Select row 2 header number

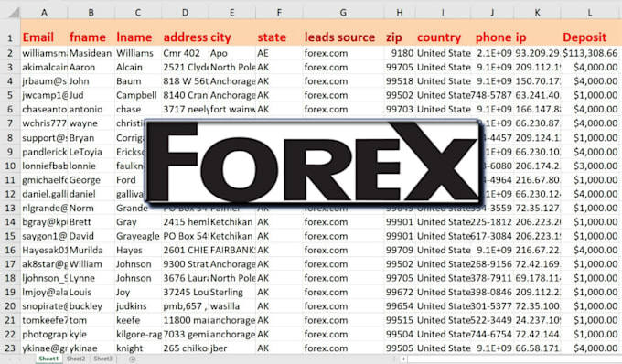tap(10, 53)
